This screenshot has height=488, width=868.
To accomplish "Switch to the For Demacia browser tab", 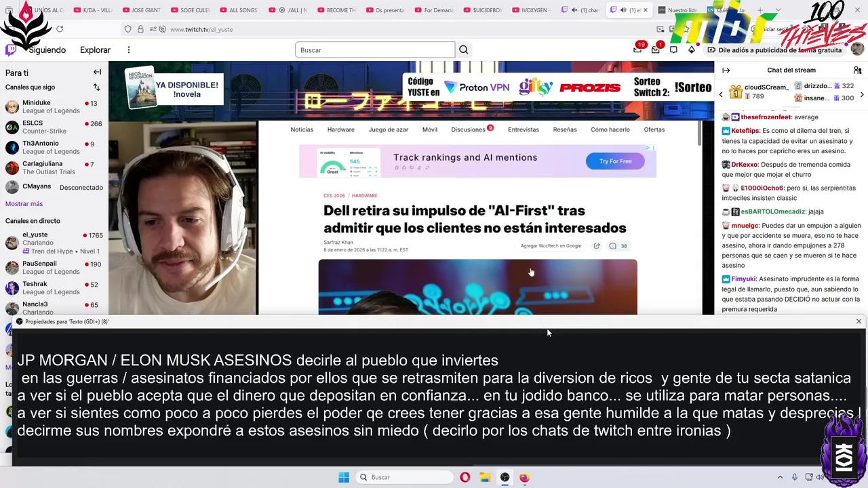I will [433, 10].
